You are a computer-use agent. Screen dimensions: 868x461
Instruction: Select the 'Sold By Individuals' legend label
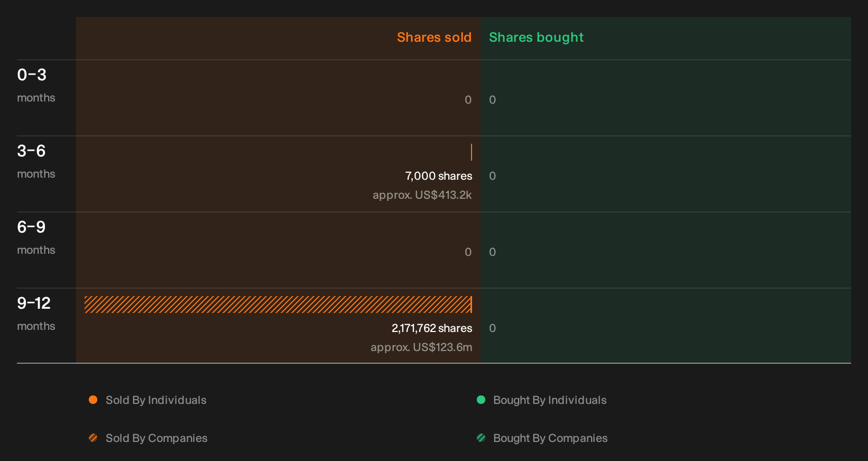156,400
